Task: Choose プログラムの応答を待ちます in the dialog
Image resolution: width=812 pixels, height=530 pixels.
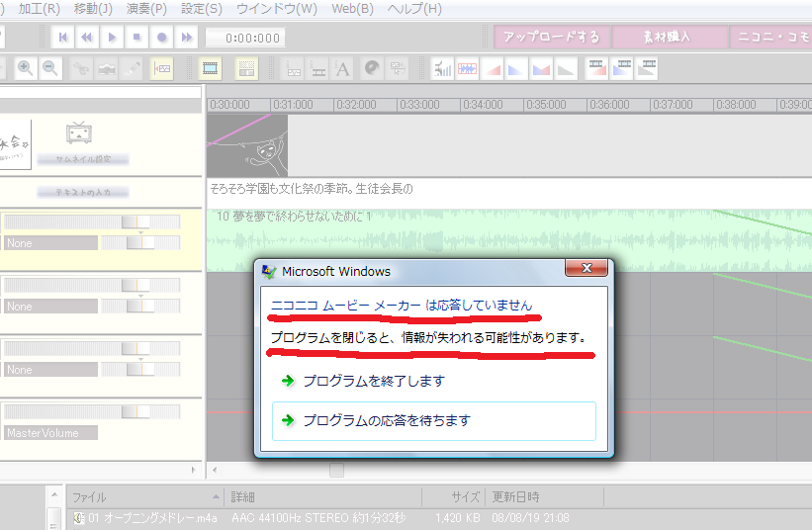Action: (x=434, y=421)
